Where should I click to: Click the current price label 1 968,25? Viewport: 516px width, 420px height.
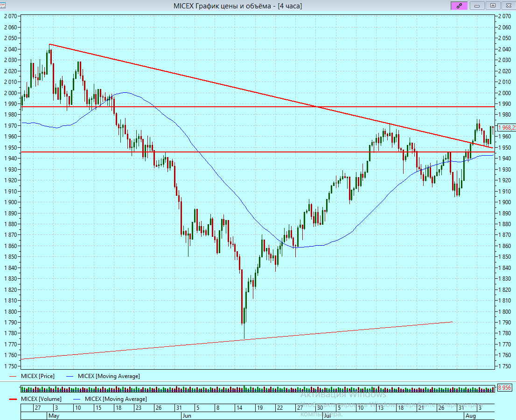(x=507, y=128)
